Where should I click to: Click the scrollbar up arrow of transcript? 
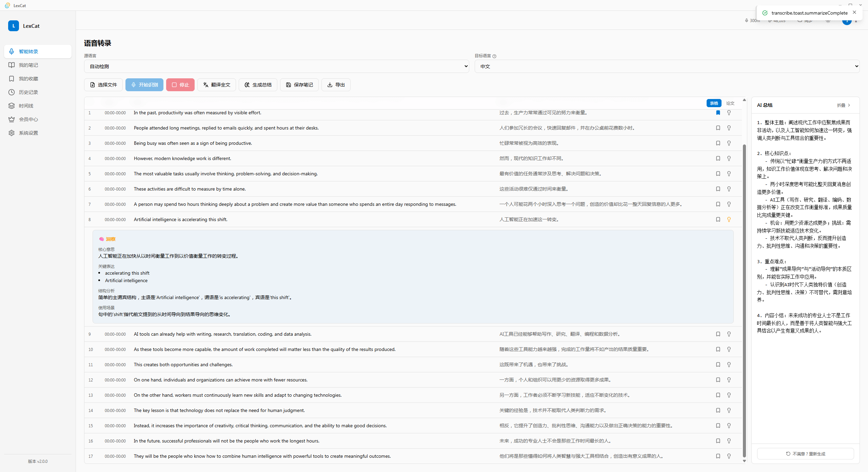tap(744, 100)
